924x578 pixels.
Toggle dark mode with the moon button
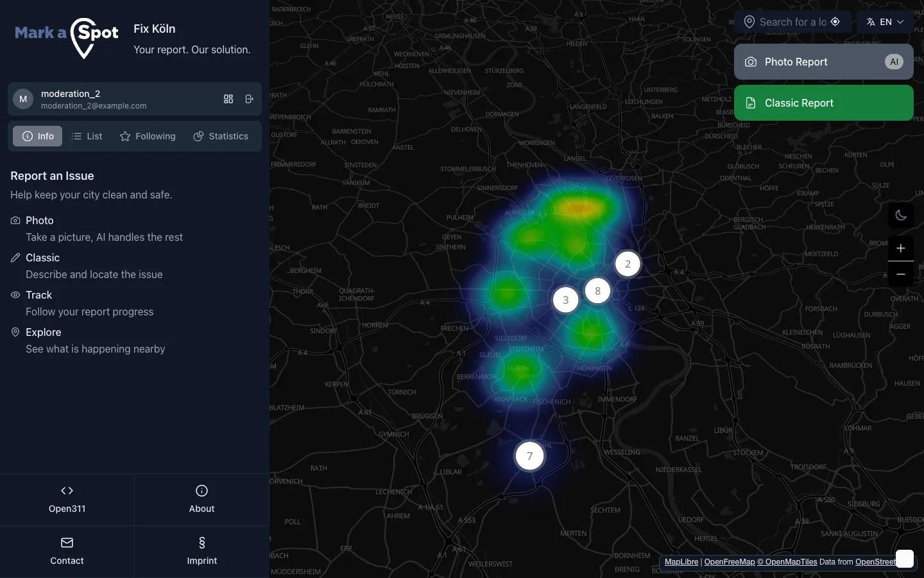pyautogui.click(x=901, y=215)
